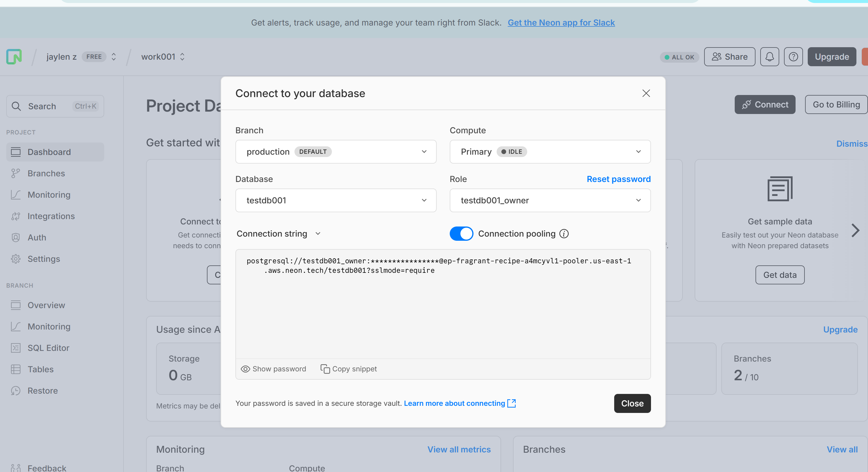Go to Settings in project sidebar
Screen dimensions: 868x472
pyautogui.click(x=43, y=259)
